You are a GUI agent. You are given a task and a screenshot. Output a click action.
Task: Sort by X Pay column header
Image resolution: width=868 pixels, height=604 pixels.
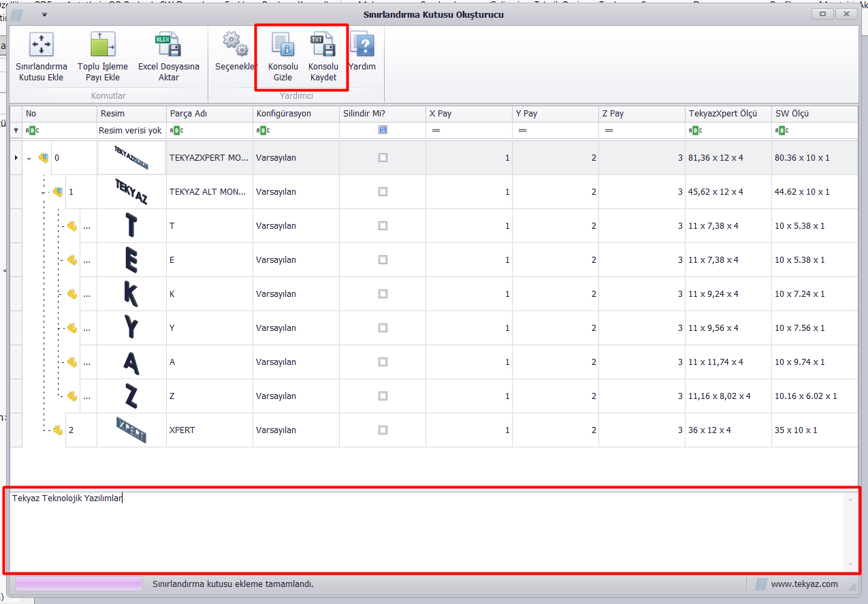coord(469,114)
